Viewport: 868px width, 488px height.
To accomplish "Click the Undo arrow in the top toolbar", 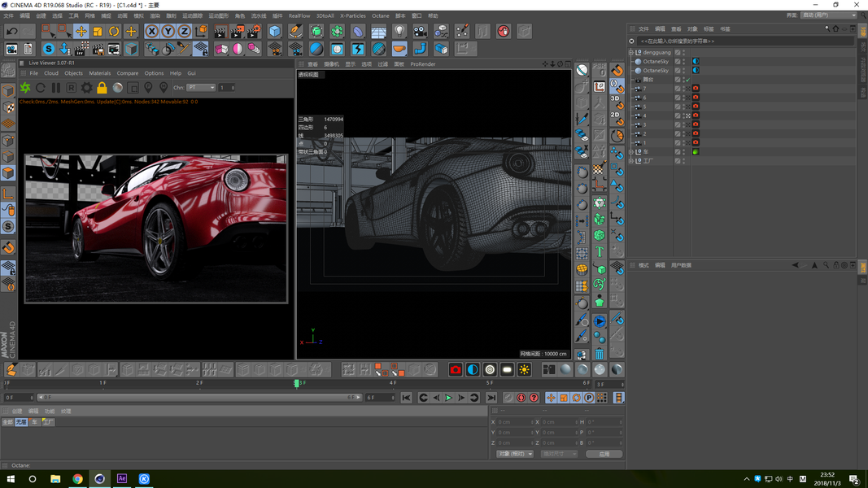I will (x=11, y=31).
